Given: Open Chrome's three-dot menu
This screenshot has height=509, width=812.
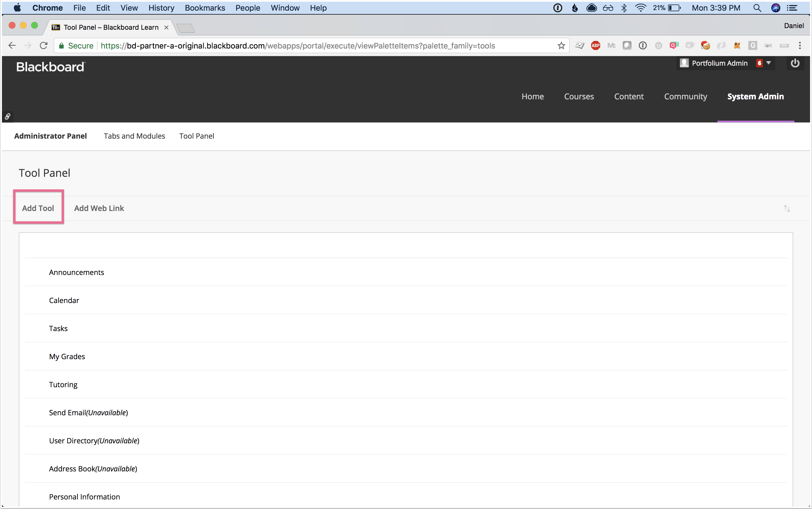Looking at the screenshot, I should pyautogui.click(x=800, y=45).
